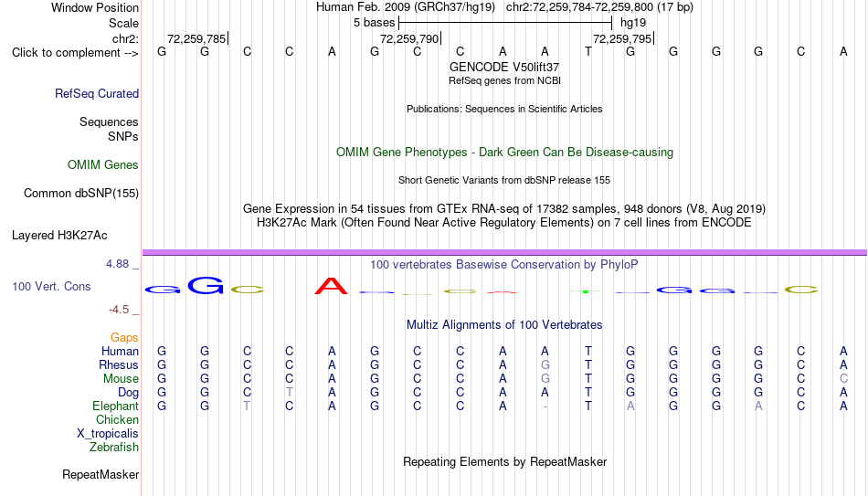
Task: Click the 100 Vert. Cons track label
Action: (51, 286)
